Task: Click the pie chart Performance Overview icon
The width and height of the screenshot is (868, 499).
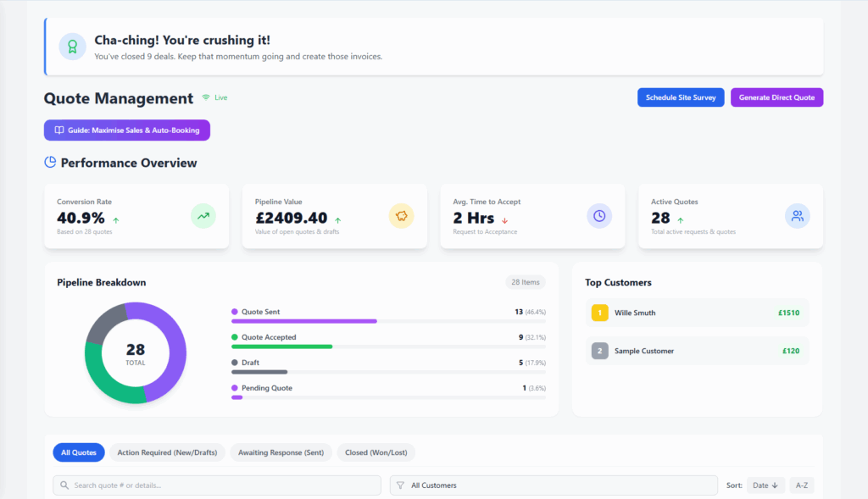Action: 50,162
